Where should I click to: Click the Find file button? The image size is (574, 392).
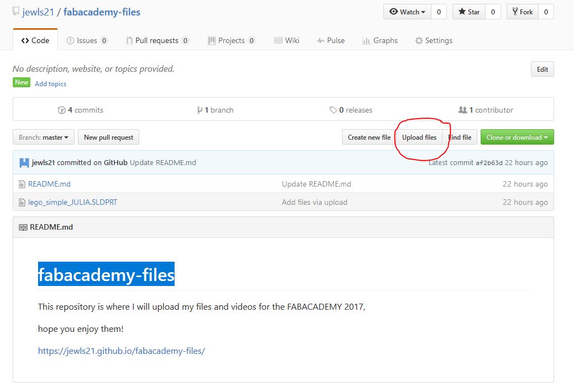(x=460, y=137)
